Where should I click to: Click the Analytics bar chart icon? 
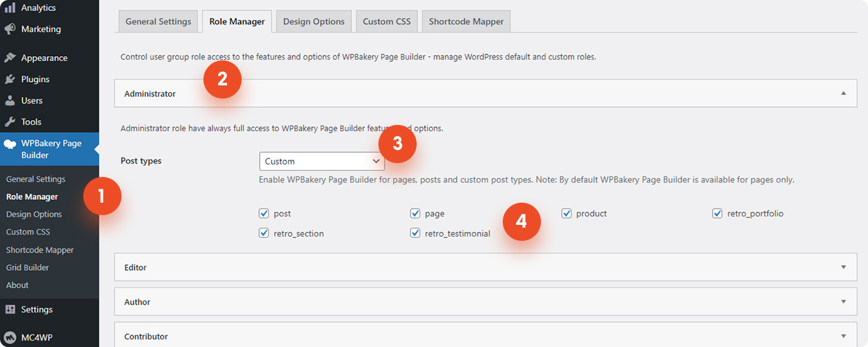coord(10,8)
